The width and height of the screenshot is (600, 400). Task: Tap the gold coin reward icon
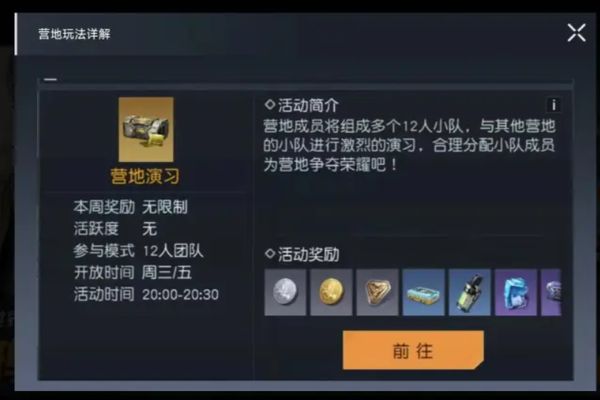tap(331, 292)
